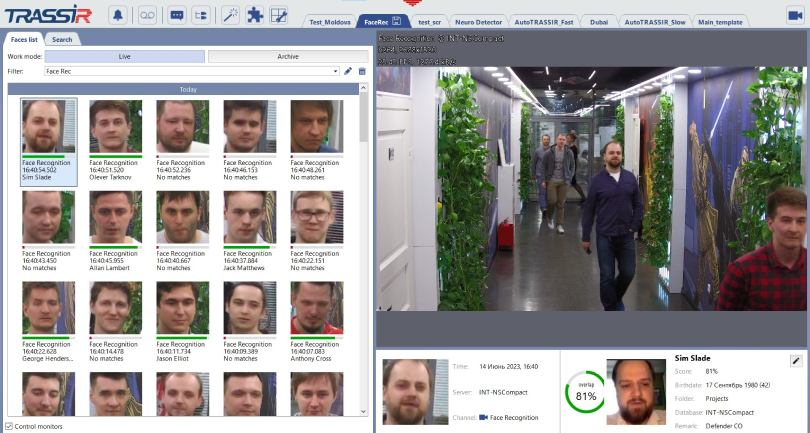
Task: Select Live work mode
Action: pyautogui.click(x=124, y=56)
